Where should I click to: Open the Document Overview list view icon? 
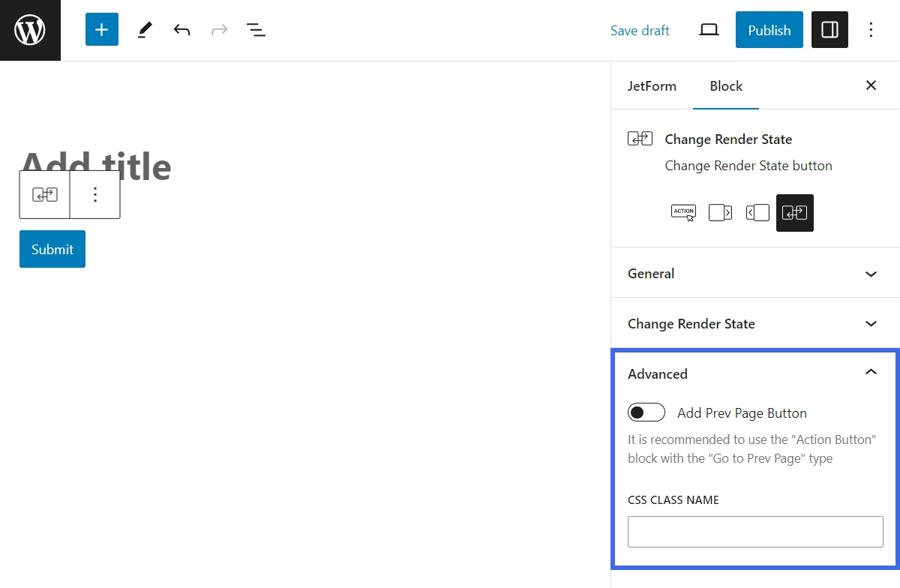point(256,29)
